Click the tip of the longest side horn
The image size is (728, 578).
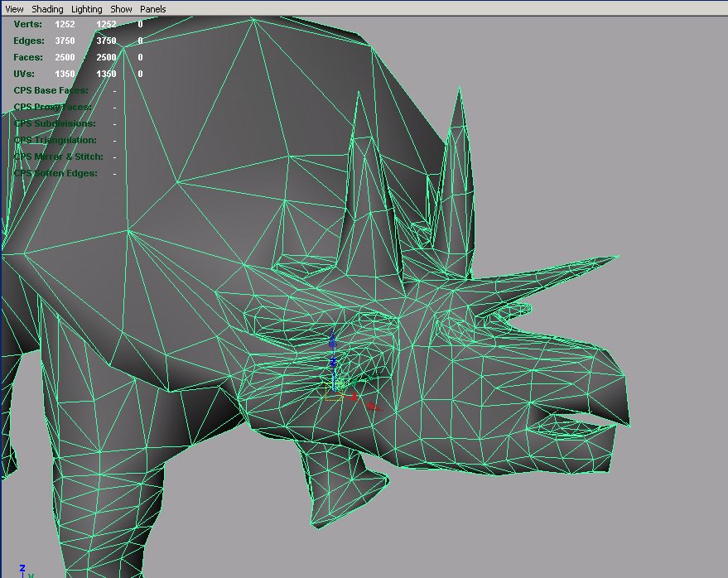click(x=617, y=258)
